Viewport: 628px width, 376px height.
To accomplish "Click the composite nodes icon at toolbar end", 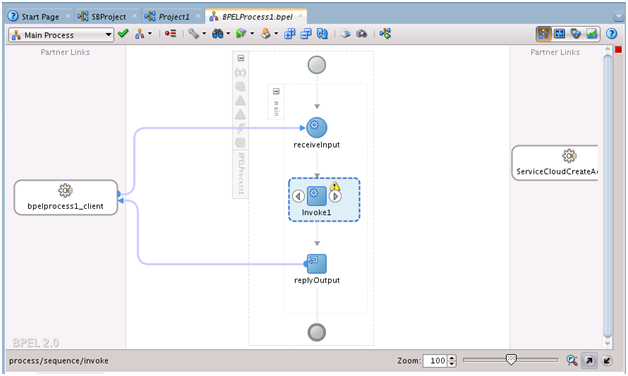I will click(x=385, y=34).
